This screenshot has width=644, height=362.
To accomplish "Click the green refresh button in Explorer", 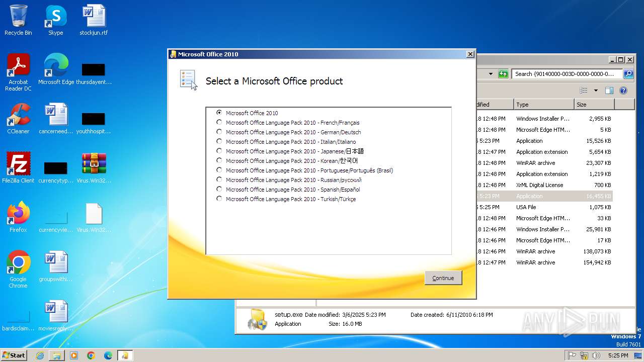I will pyautogui.click(x=503, y=74).
